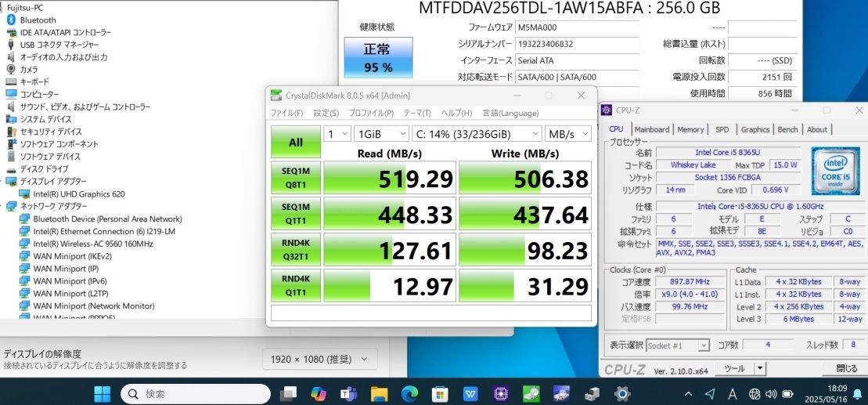Open the MB/s unit dropdown

pyautogui.click(x=568, y=134)
